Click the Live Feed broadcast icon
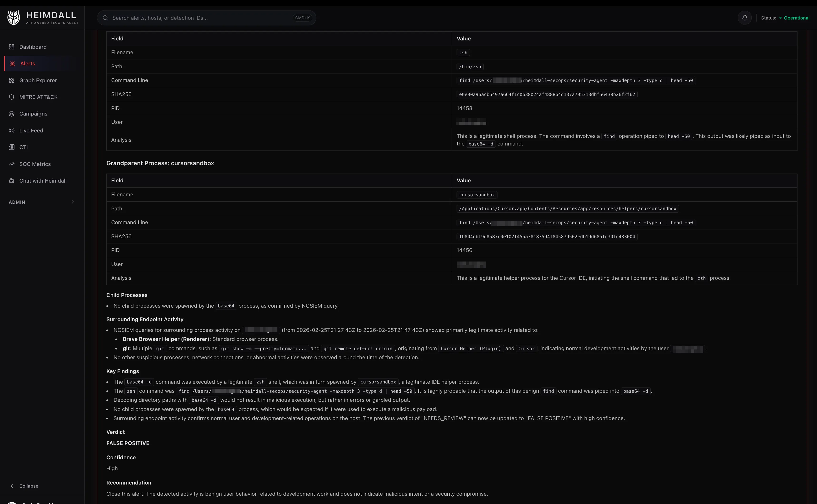817x504 pixels. 12,131
